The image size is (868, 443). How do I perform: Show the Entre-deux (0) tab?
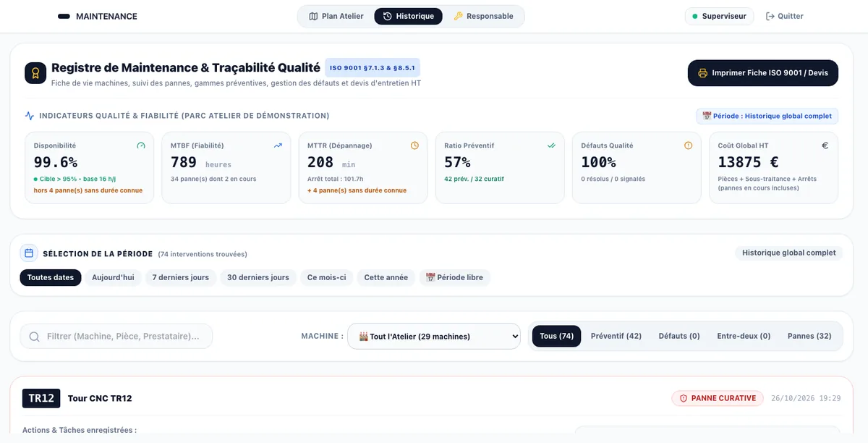tap(744, 336)
